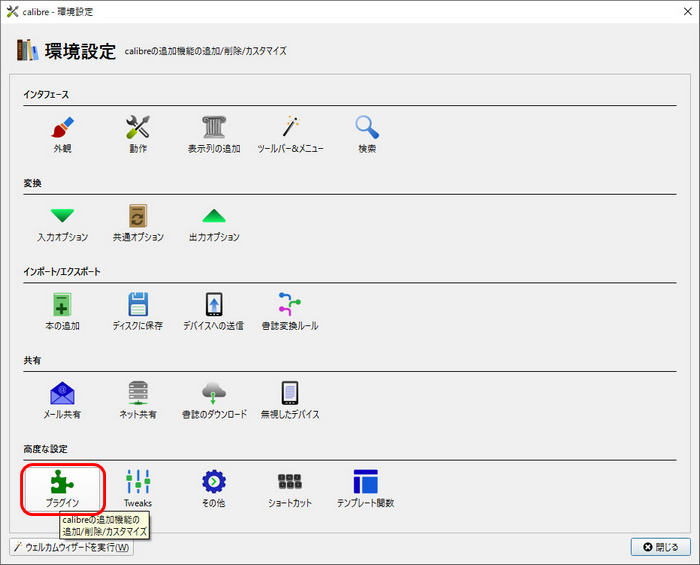Open ネット共有 server settings
This screenshot has height=565, width=700.
coord(138,400)
